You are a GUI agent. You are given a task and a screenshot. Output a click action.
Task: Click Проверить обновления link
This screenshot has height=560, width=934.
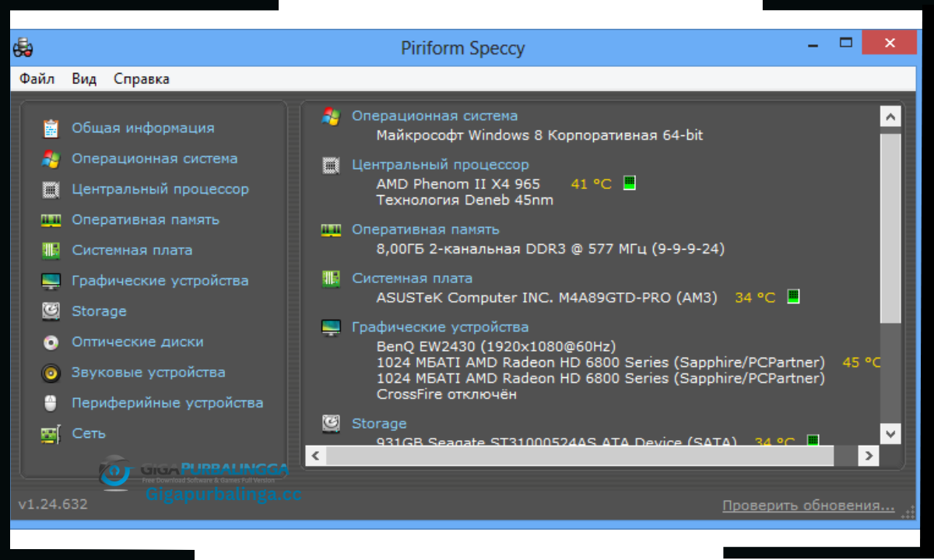coord(809,506)
